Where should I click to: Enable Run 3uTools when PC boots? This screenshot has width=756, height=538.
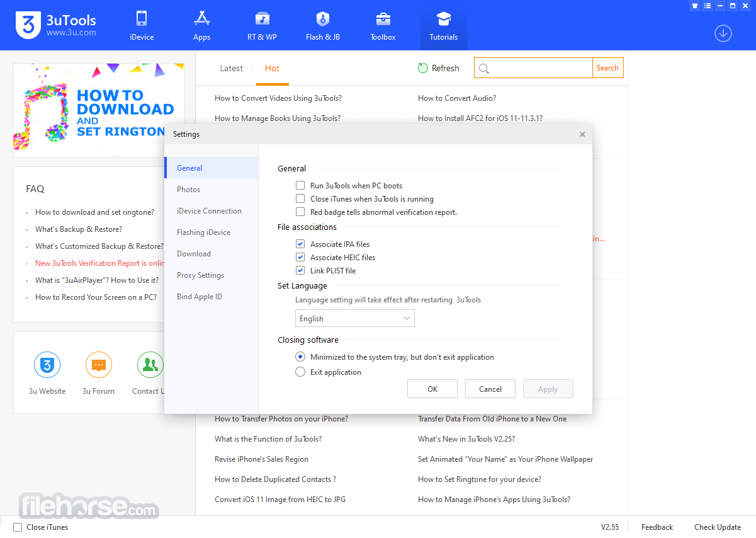(300, 186)
